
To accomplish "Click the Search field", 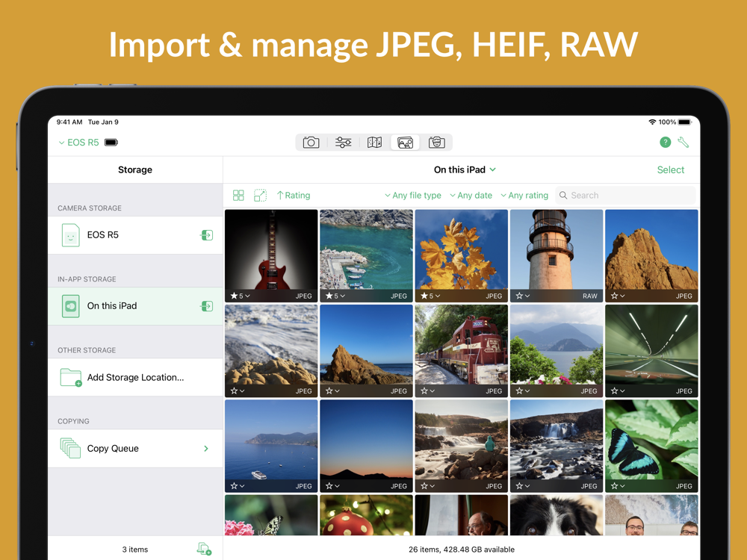I will pyautogui.click(x=625, y=195).
